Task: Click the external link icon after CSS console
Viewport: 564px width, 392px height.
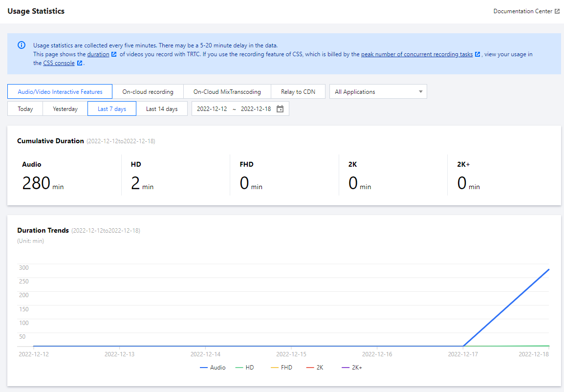Action: coord(80,63)
